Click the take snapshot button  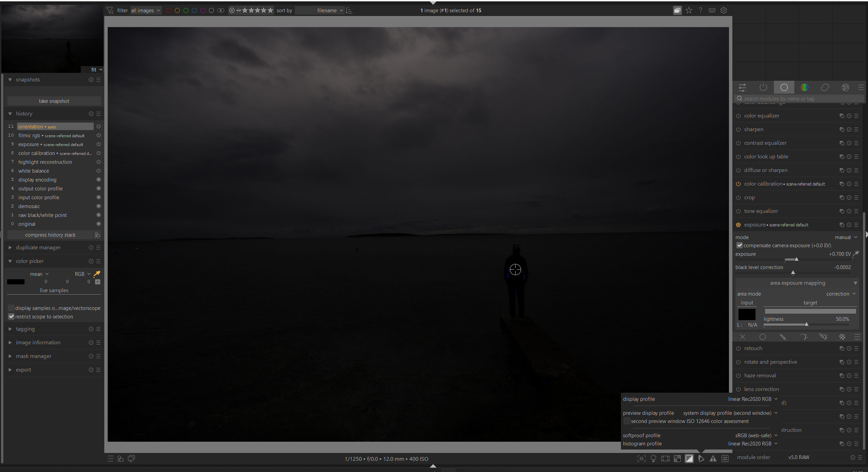click(54, 101)
